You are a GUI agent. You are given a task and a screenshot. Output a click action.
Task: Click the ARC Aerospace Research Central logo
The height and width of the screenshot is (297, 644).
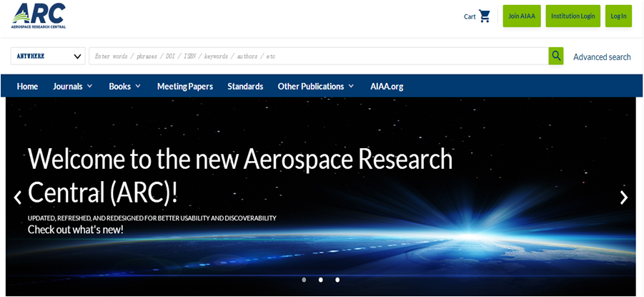pos(39,15)
